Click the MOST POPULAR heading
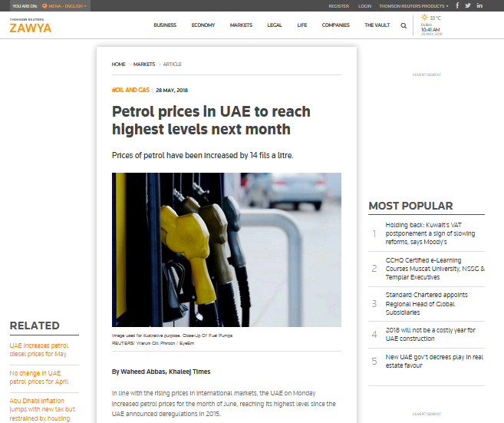This screenshot has width=504, height=423. point(410,206)
